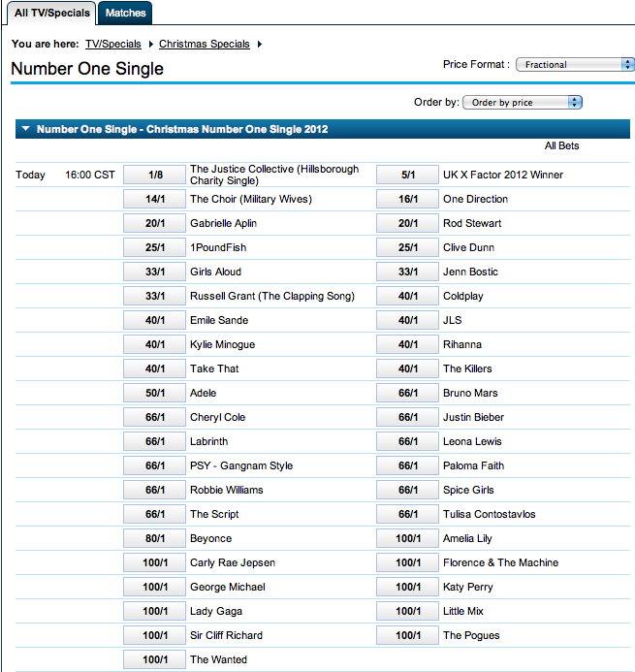
Task: Open the Matches tab
Action: (125, 13)
